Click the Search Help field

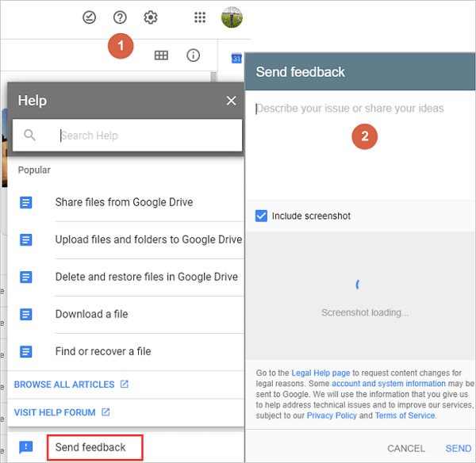(x=147, y=136)
